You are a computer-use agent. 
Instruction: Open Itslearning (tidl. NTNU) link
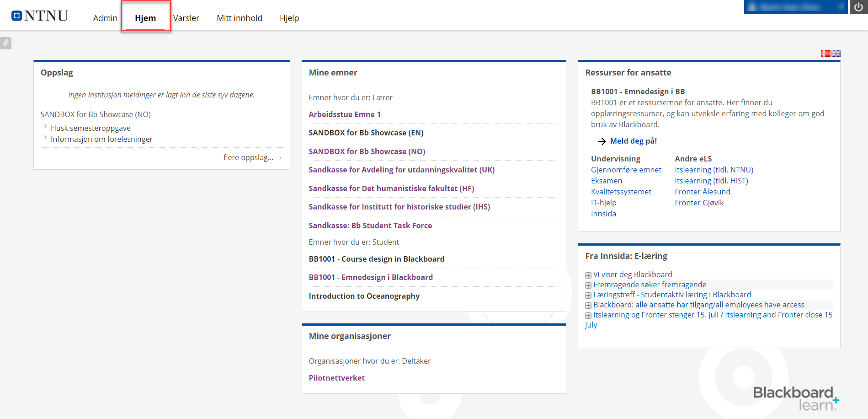tap(714, 170)
